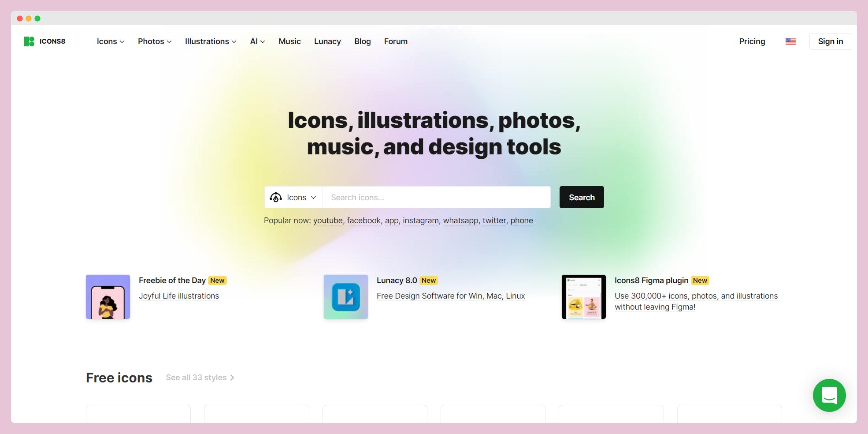The height and width of the screenshot is (434, 868).
Task: Click the Freebie of the Day heading
Action: coord(172,281)
